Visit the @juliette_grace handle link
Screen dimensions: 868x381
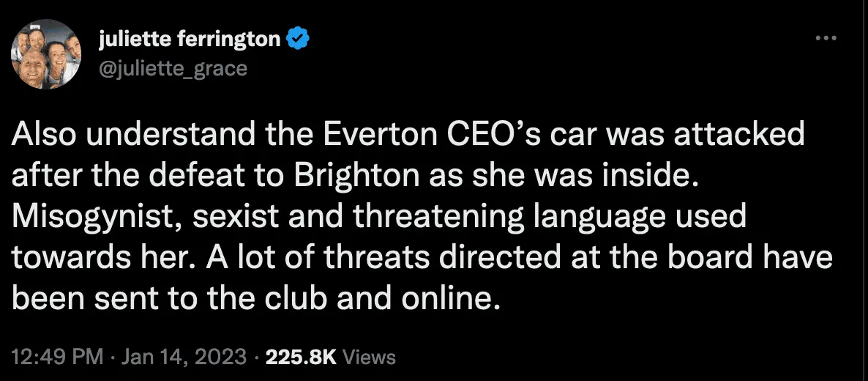(x=173, y=68)
